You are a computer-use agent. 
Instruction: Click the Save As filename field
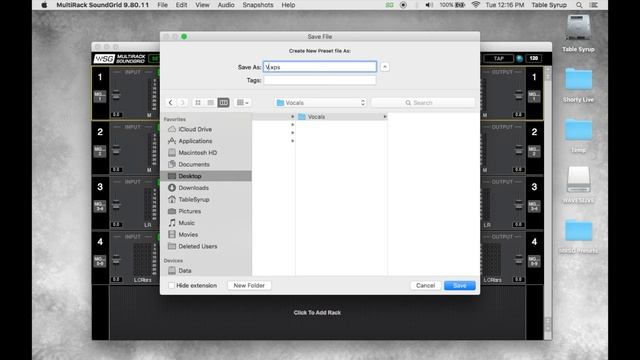click(320, 67)
